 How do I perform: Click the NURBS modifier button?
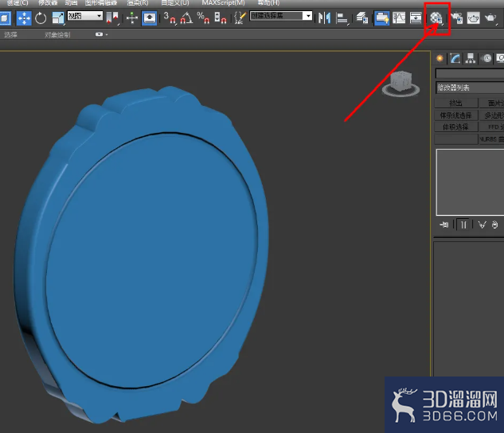(x=492, y=138)
